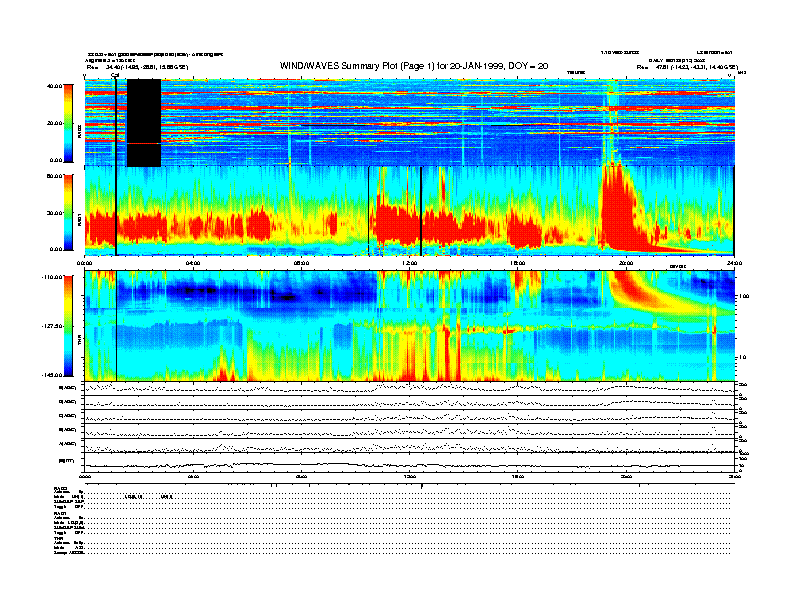Select the -110.00 label on TNR scale
792x612 pixels.
pos(53,277)
